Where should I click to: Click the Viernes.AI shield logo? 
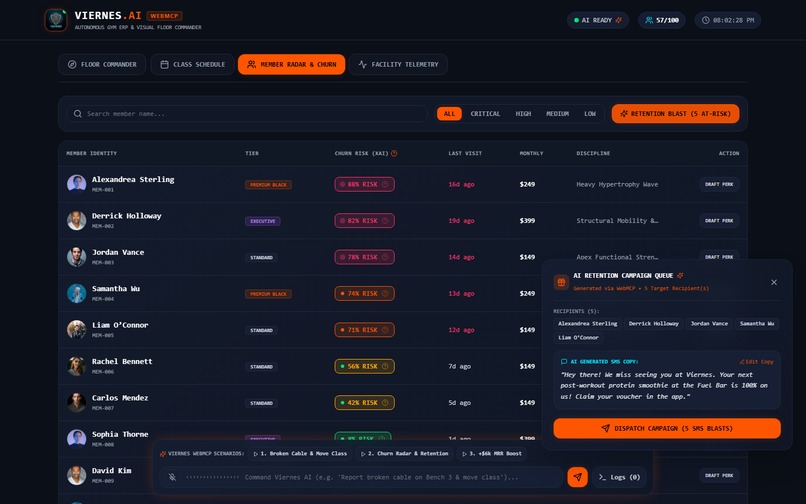56,20
